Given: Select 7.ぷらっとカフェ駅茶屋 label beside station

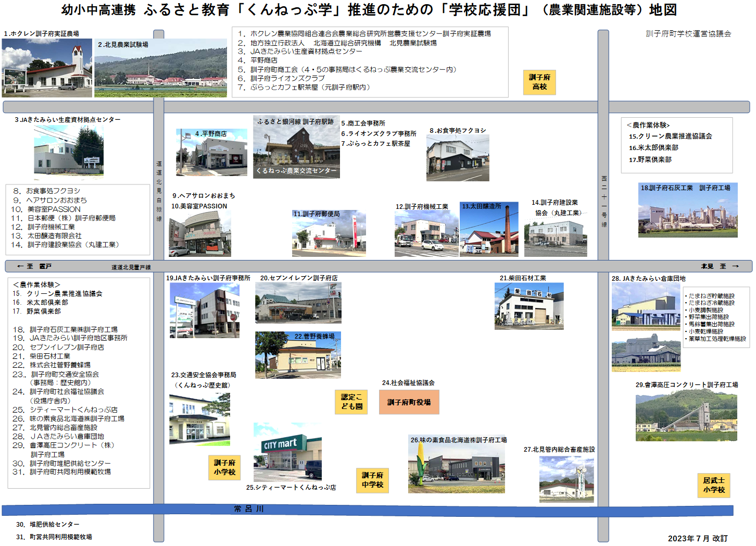Looking at the screenshot, I should click(375, 144).
